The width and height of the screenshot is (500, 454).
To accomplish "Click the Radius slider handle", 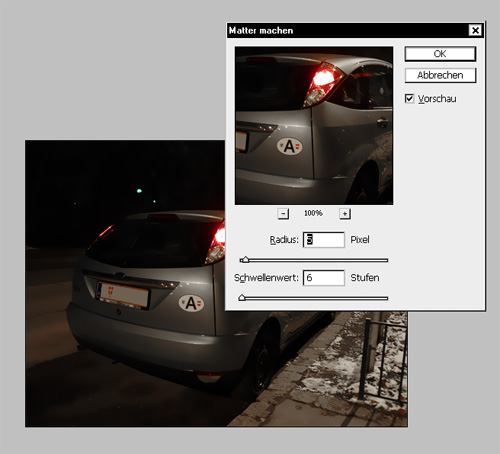I will [x=245, y=260].
